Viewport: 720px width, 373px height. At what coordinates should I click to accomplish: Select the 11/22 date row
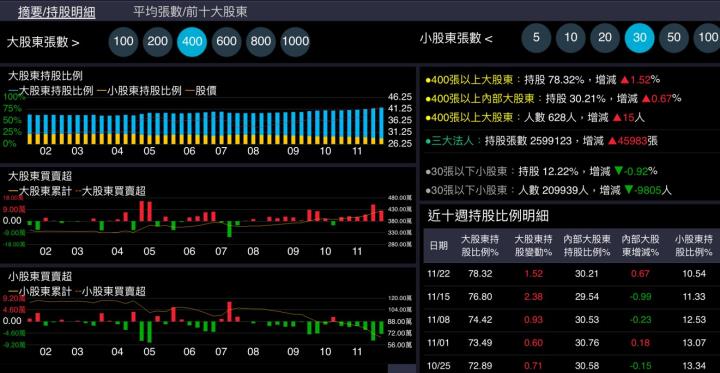click(x=571, y=274)
